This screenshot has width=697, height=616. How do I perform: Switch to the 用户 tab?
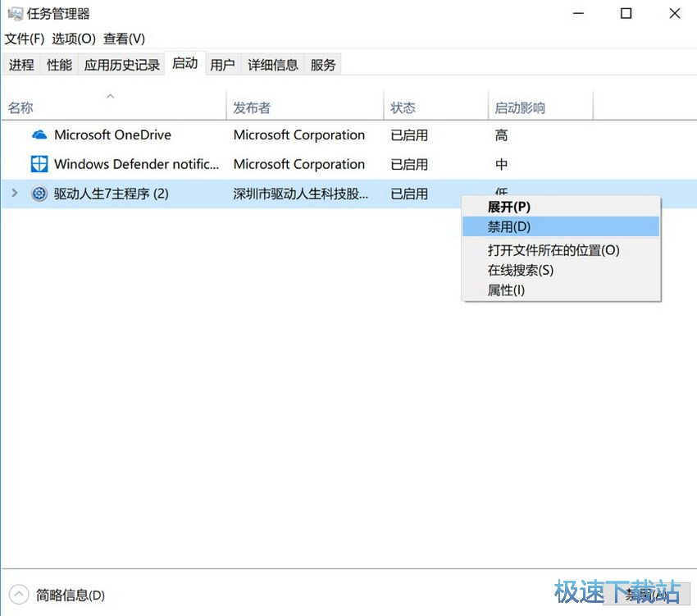pyautogui.click(x=222, y=65)
